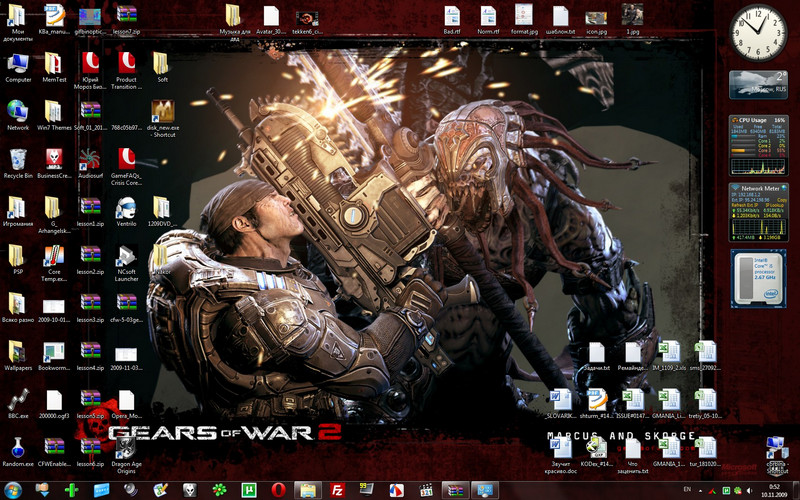Select the Bad.rtf document
800x500 pixels.
452,20
